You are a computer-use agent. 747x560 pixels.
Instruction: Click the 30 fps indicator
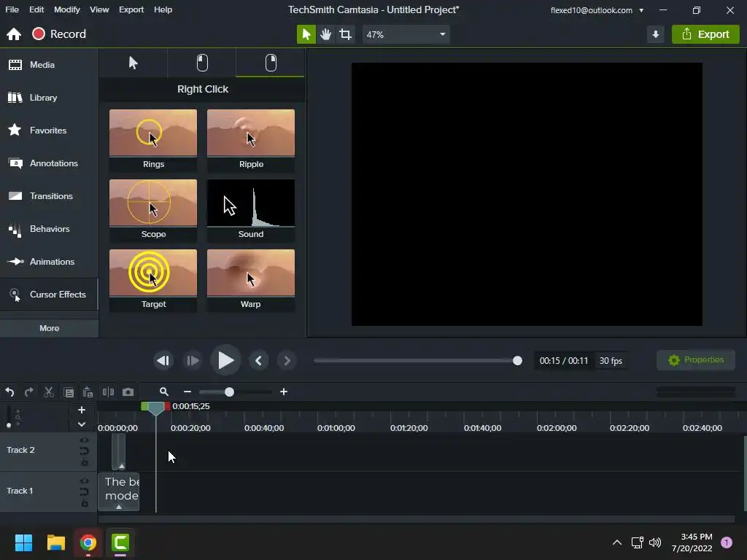[x=611, y=361]
